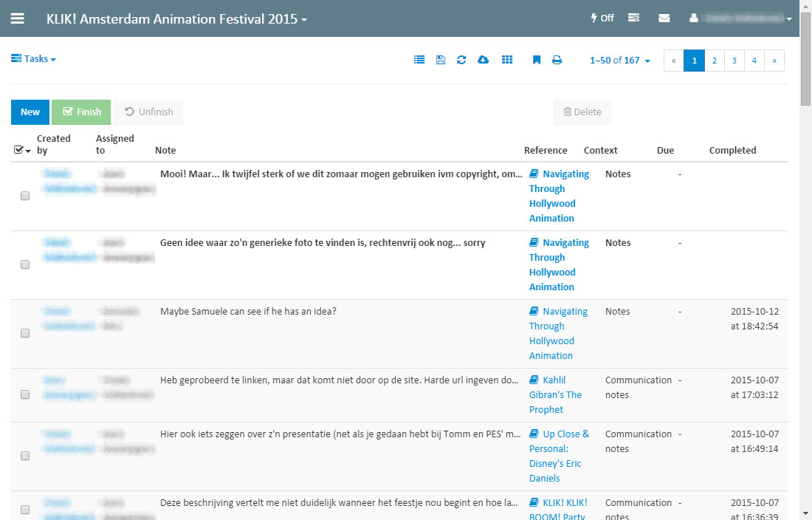Open the hamburger navigation menu

point(18,18)
